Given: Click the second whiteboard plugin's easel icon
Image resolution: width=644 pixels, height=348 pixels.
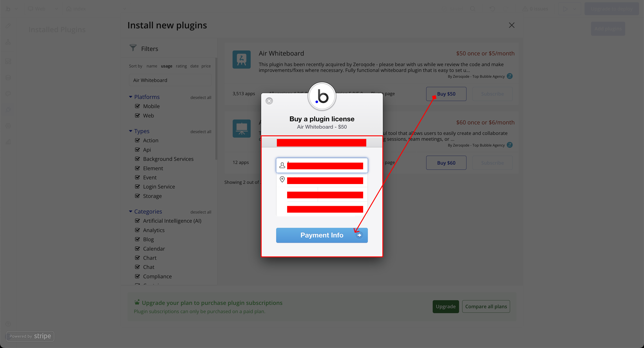Looking at the screenshot, I should (x=241, y=128).
